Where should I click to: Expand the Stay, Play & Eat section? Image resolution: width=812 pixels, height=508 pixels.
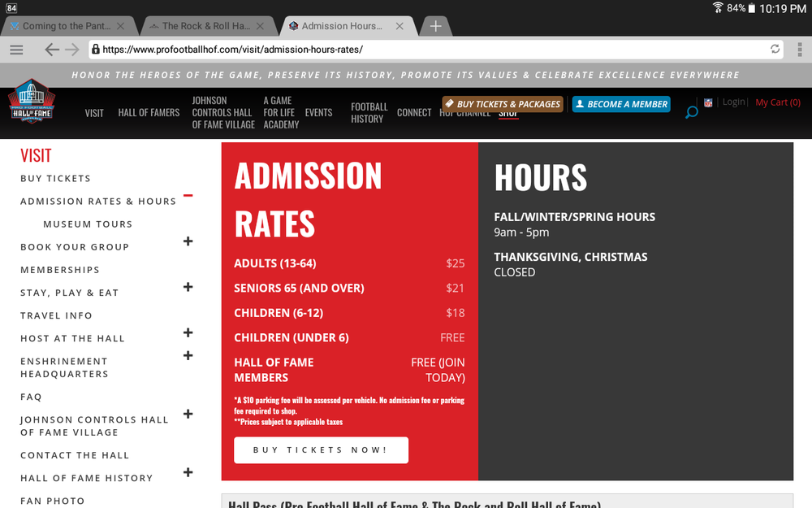click(x=188, y=287)
